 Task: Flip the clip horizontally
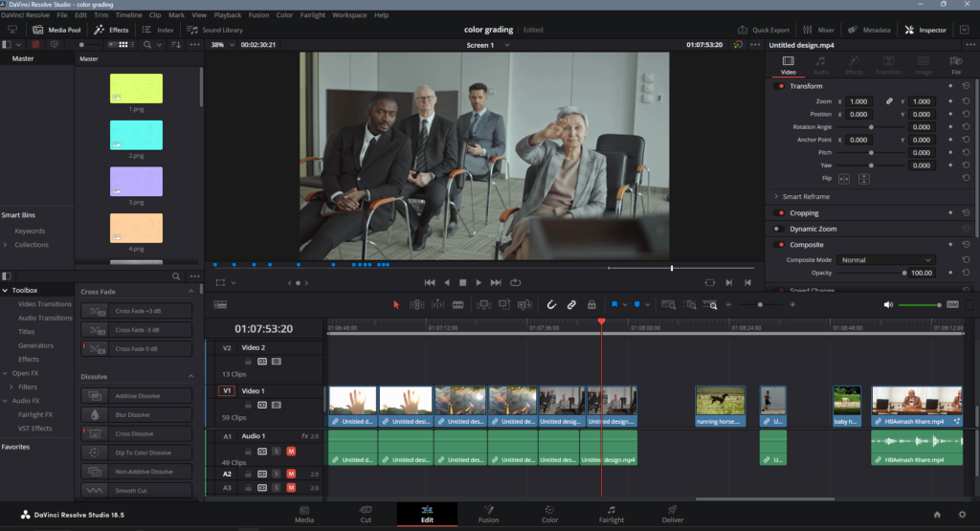(x=844, y=179)
